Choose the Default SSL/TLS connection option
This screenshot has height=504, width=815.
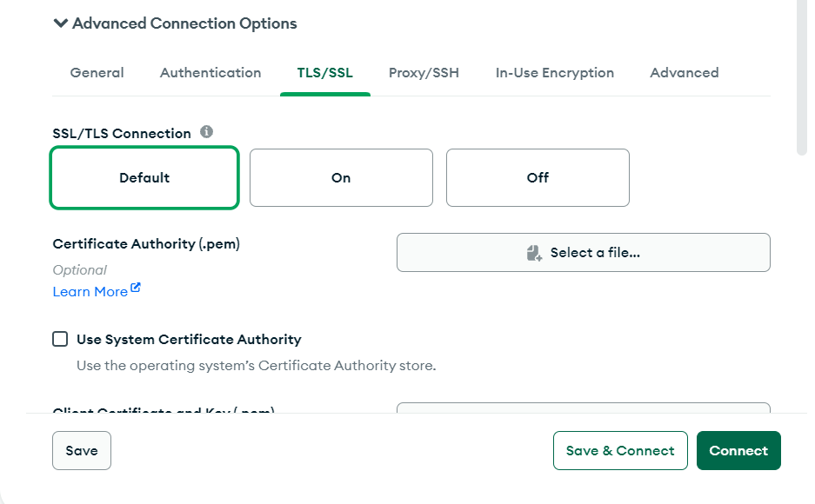point(144,178)
